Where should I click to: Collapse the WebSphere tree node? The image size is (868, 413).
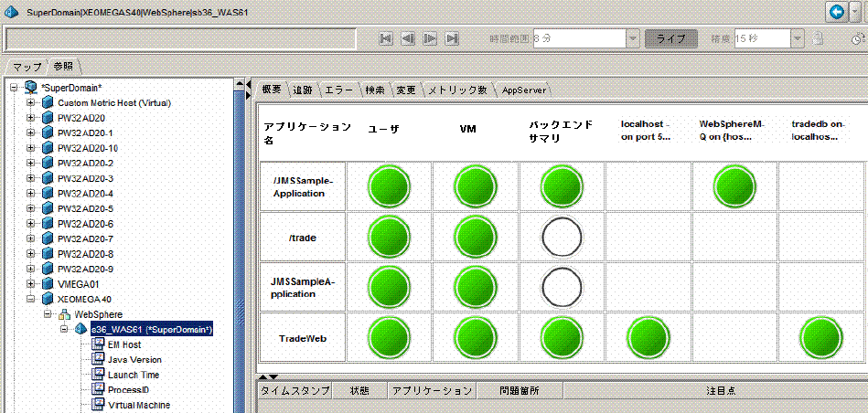pos(48,314)
